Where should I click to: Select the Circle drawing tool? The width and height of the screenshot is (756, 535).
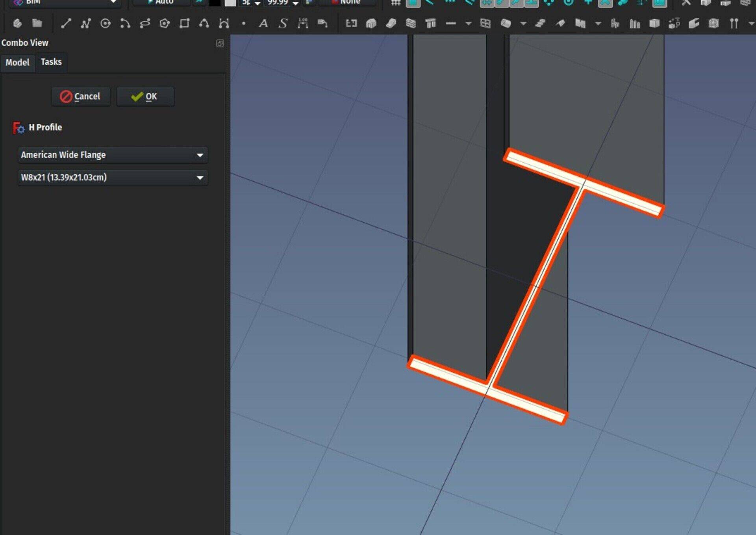pyautogui.click(x=105, y=24)
